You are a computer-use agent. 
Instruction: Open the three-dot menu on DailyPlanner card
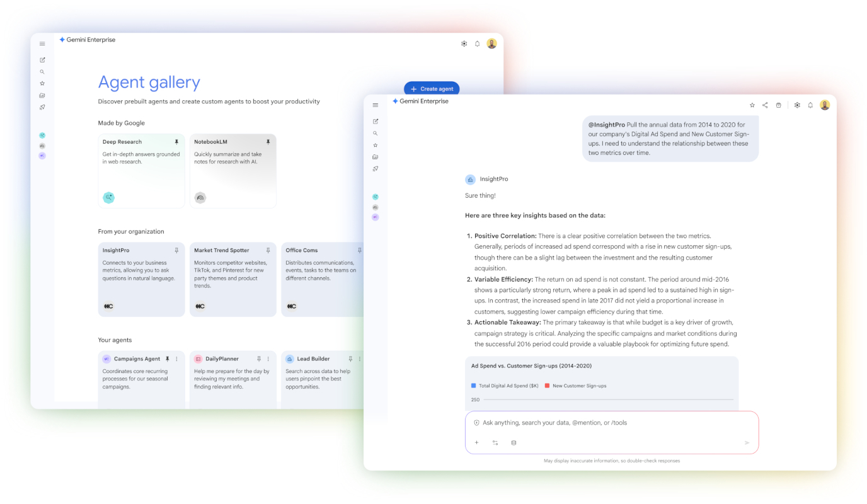268,359
